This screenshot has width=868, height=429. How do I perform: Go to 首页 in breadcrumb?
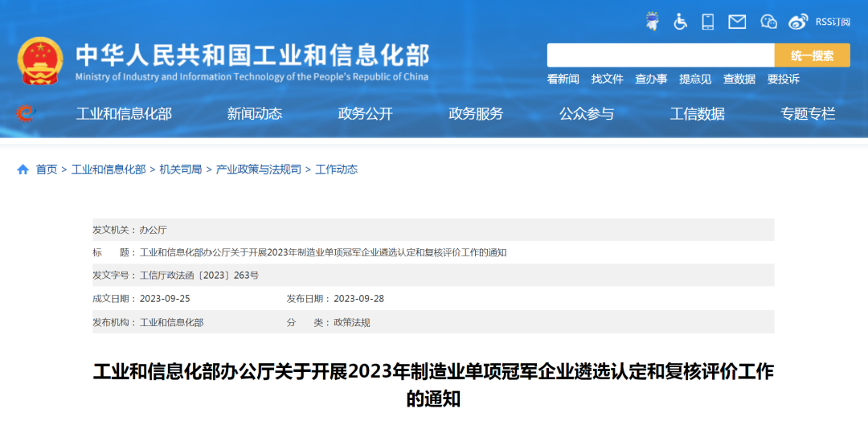click(x=47, y=170)
